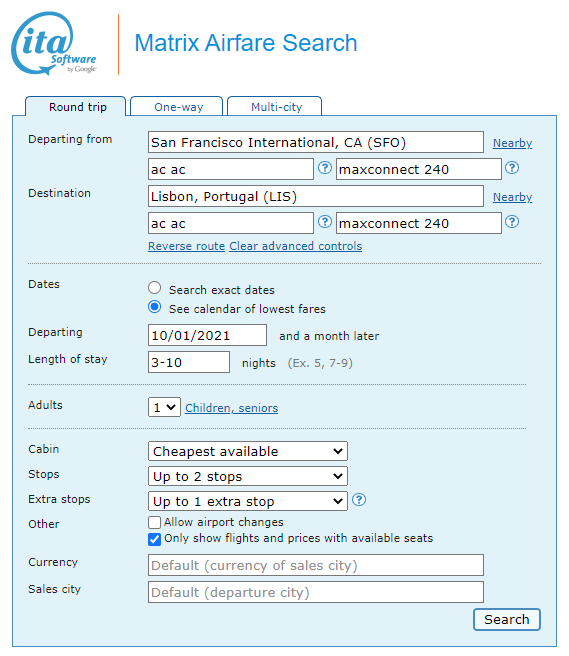Click the ITA Software logo

tap(54, 44)
